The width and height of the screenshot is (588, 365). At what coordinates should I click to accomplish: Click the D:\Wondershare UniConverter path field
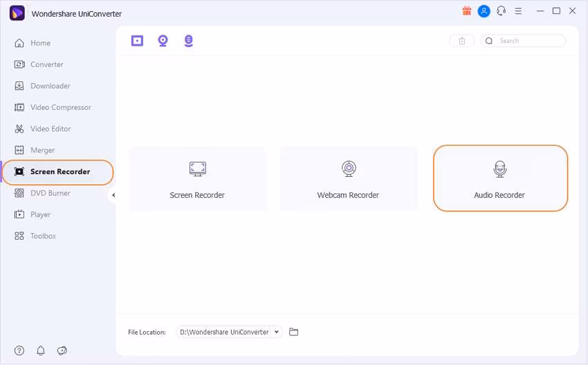coord(224,332)
